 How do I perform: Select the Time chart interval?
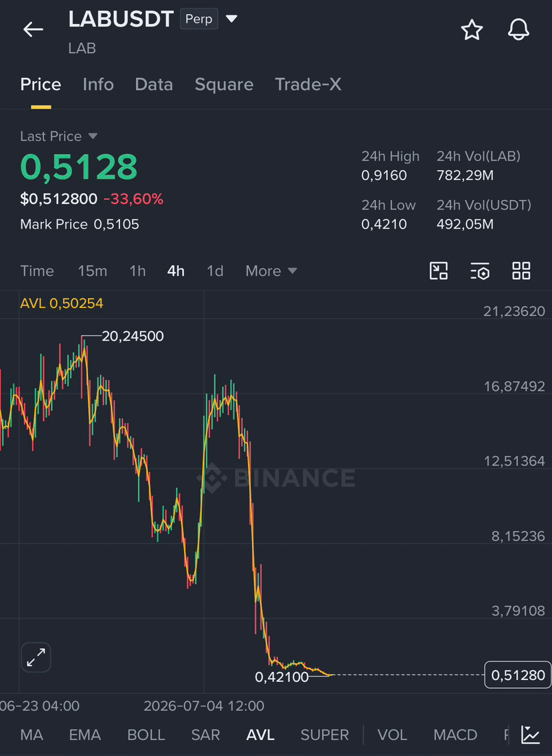pyautogui.click(x=37, y=271)
